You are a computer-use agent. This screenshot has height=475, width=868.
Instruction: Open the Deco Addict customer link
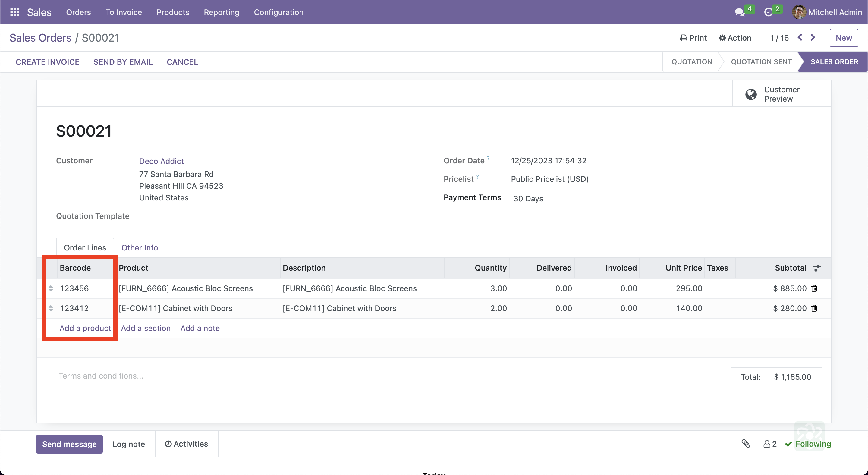pyautogui.click(x=161, y=161)
